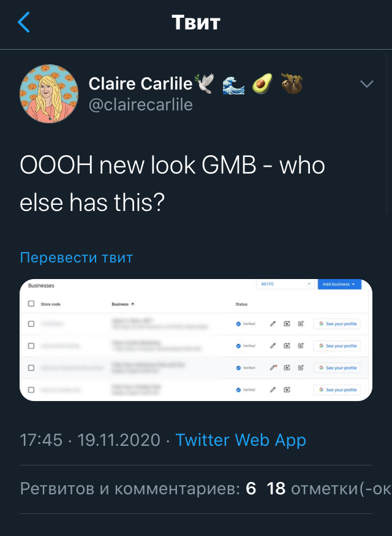Screen dimensions: 392x536
Task: Click the add photo icon in the second business row
Action: pyautogui.click(x=287, y=346)
